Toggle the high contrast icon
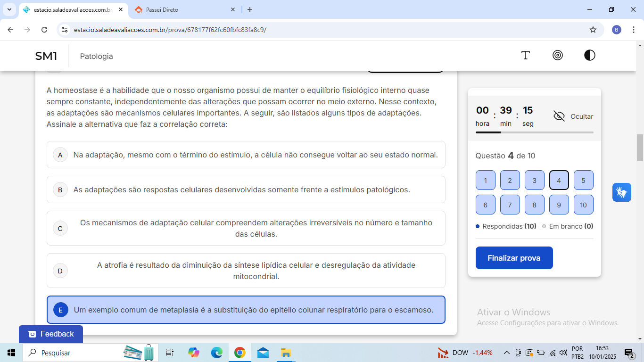The height and width of the screenshot is (362, 644). [x=590, y=55]
